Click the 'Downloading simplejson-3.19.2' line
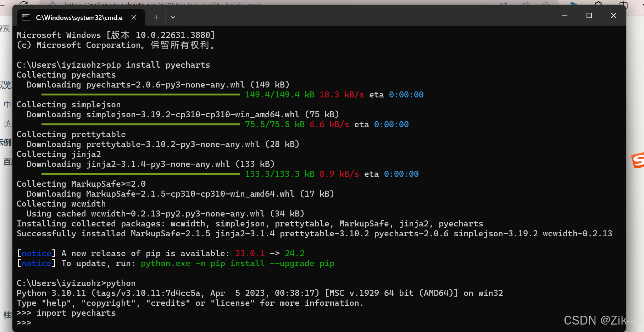644x332 pixels. coord(183,114)
